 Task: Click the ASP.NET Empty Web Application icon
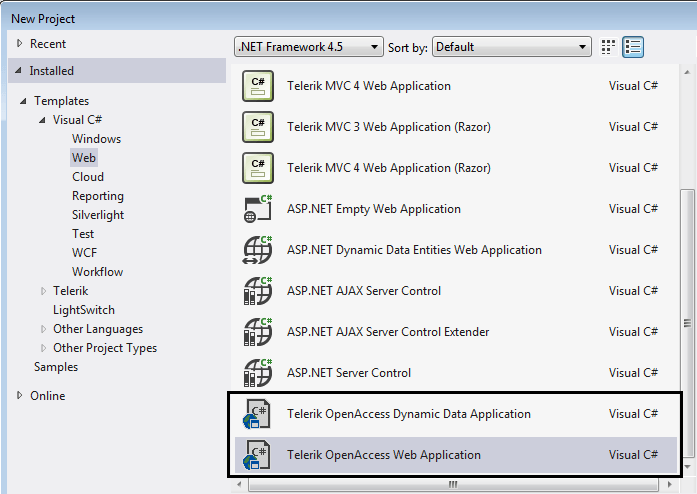(x=258, y=209)
